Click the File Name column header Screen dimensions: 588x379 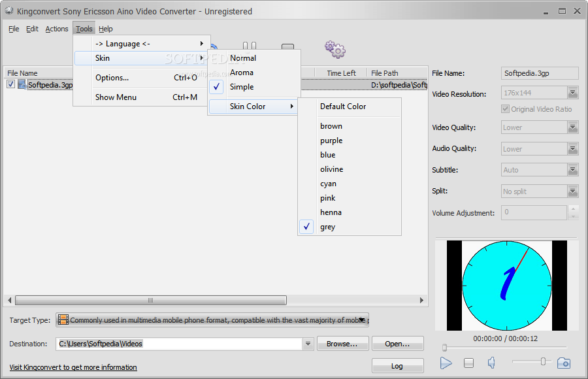coord(39,73)
